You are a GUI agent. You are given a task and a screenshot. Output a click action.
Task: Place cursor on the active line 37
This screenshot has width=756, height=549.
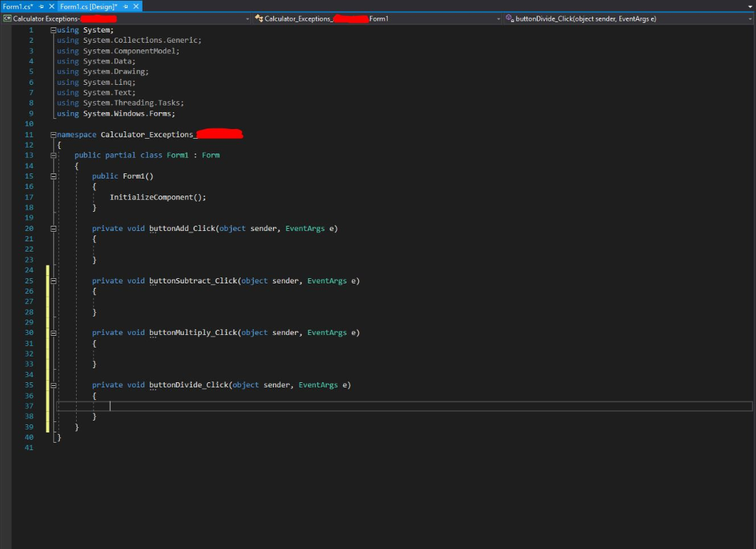(404, 407)
